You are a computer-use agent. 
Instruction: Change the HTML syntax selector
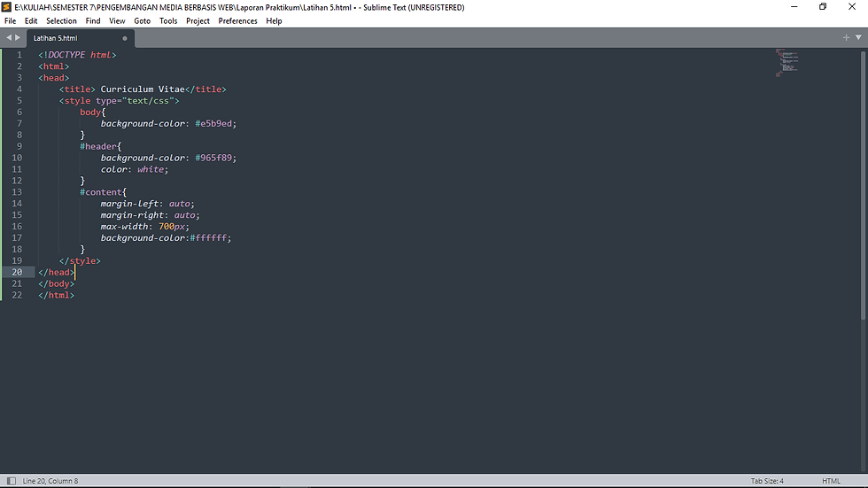(x=831, y=481)
